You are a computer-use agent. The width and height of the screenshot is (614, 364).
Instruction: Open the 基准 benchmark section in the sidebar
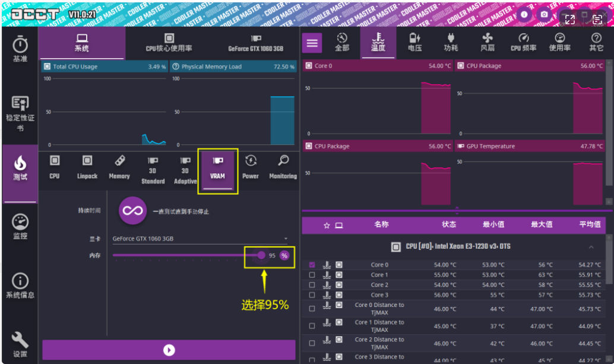pyautogui.click(x=20, y=49)
